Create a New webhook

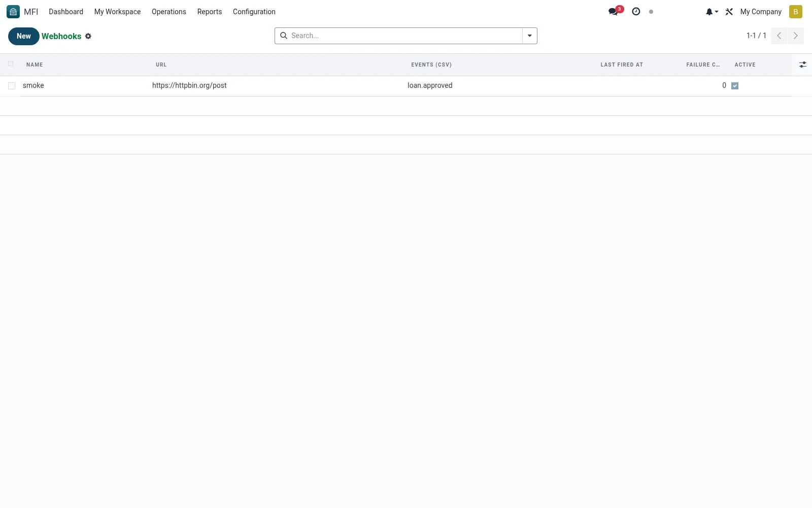pos(24,36)
